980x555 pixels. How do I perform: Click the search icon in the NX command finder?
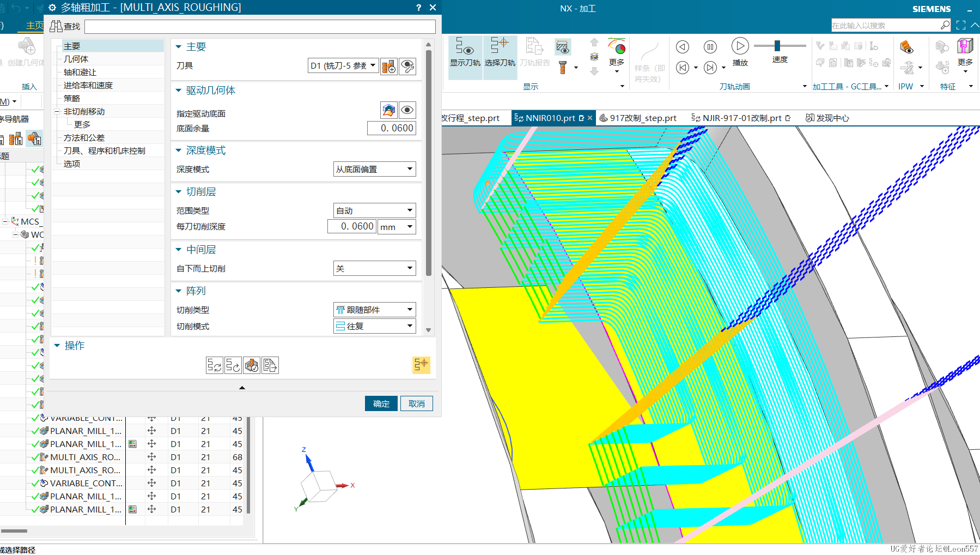[945, 25]
